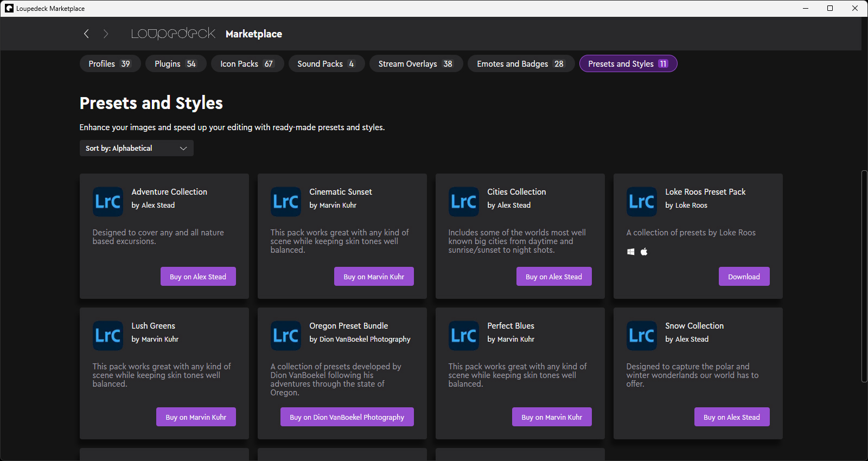The width and height of the screenshot is (868, 461).
Task: Select the Loke Roos Preset Pack icon
Action: pyautogui.click(x=642, y=202)
